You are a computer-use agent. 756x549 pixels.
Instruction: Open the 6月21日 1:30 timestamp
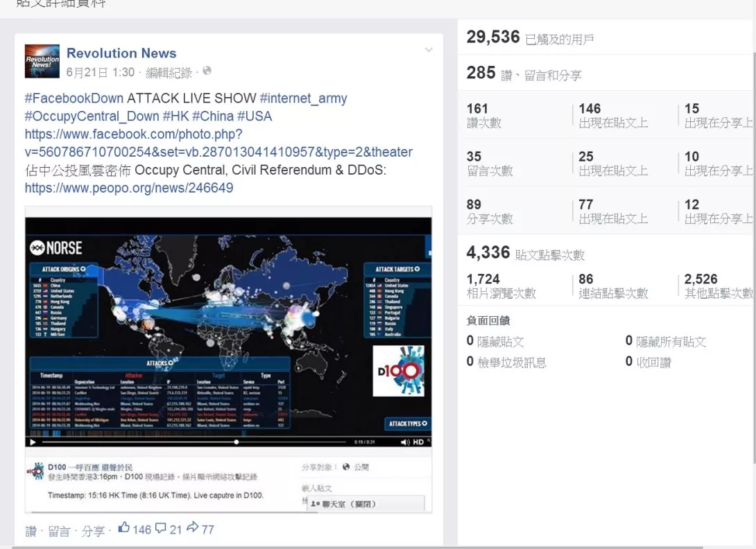tap(101, 72)
